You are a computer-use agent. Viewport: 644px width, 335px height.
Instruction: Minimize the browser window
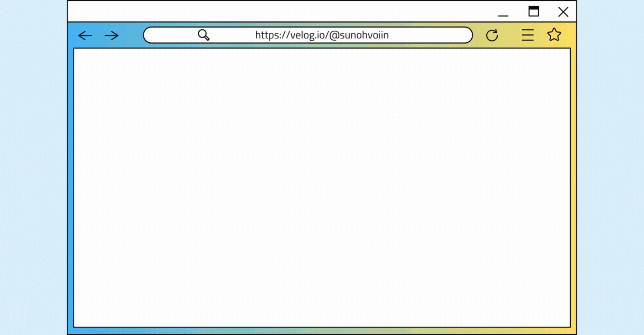[x=503, y=15]
